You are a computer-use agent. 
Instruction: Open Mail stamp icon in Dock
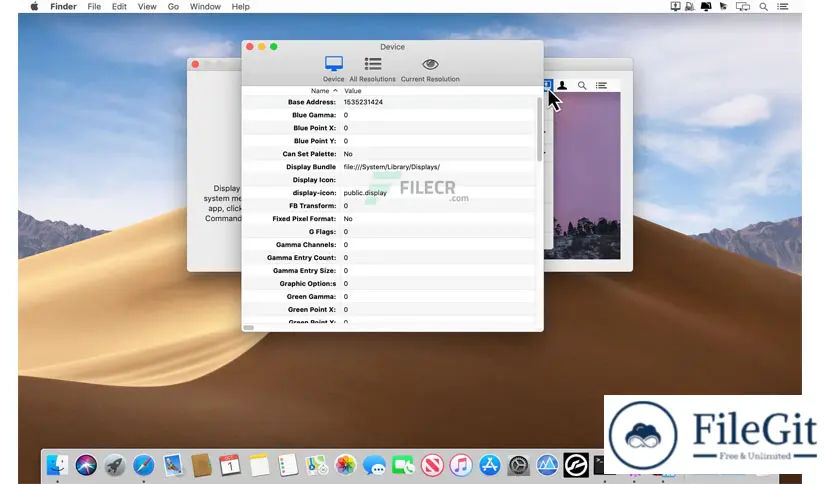(173, 465)
